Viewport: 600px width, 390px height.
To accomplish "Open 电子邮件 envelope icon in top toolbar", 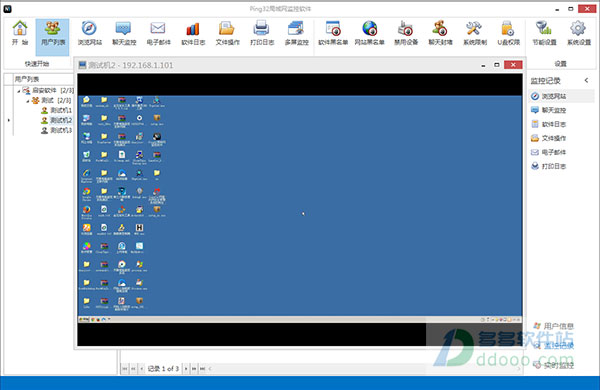I will (158, 33).
